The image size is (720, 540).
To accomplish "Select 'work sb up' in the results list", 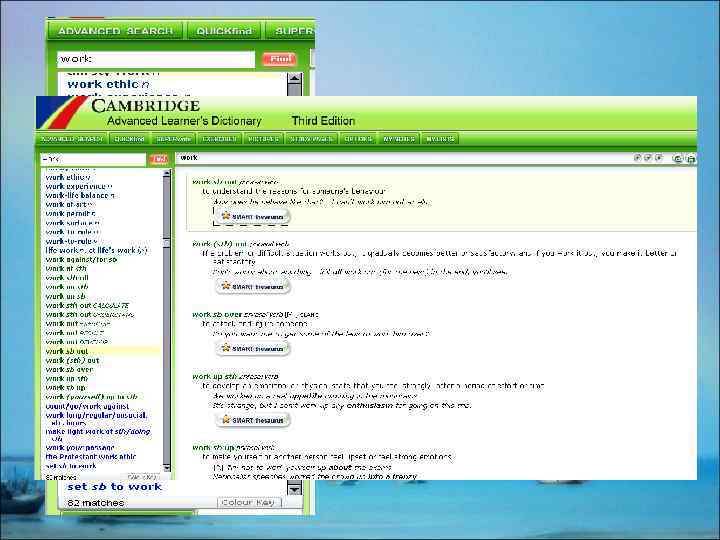I will (66, 388).
